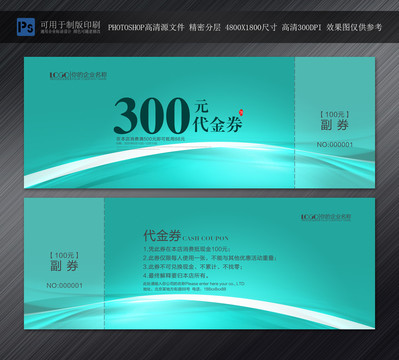Select the 【100元】 label on the front stub

pos(334,115)
